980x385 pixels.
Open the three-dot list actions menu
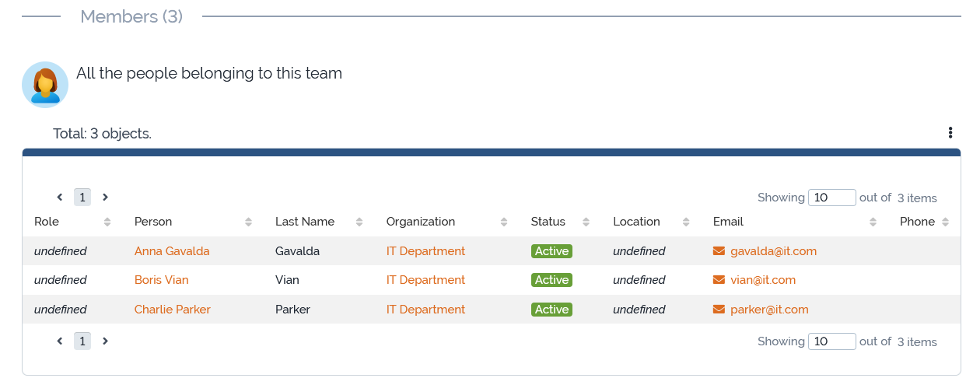click(x=950, y=133)
